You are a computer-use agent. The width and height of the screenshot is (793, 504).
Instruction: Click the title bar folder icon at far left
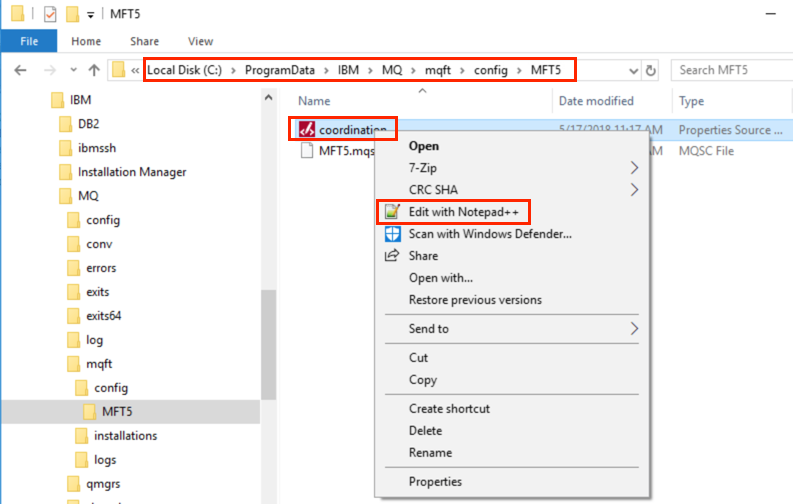(x=18, y=14)
